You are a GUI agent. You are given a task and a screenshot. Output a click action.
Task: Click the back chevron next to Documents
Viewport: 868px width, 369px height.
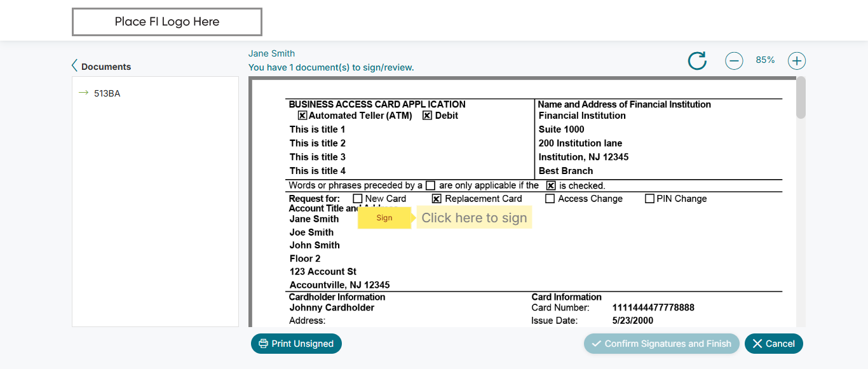[75, 66]
